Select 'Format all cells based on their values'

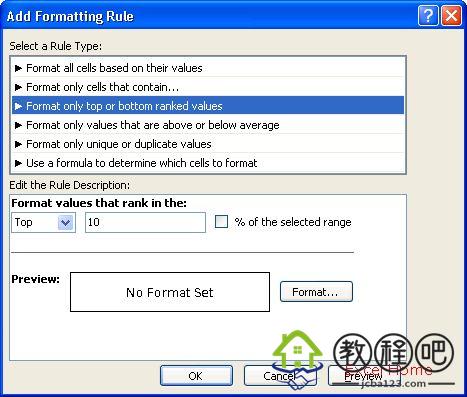[x=208, y=68]
